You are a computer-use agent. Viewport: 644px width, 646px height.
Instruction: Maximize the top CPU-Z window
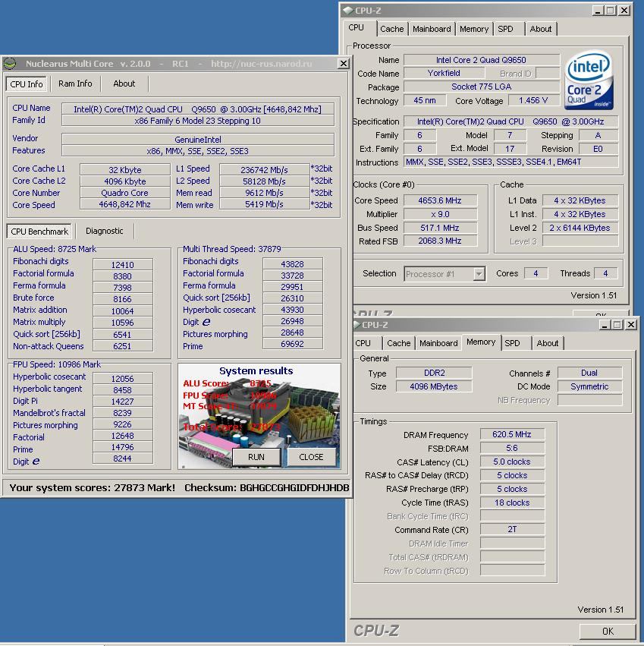click(x=611, y=11)
